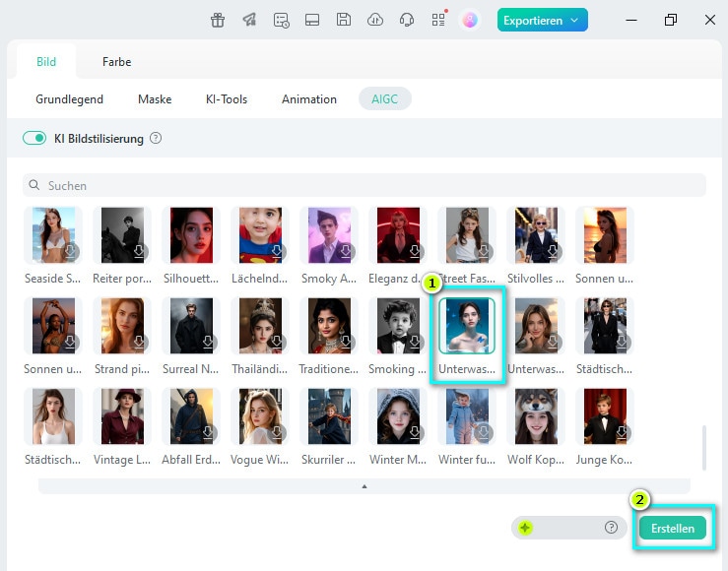
Task: Select the Vintage L... style thumbnail
Action: pyautogui.click(x=122, y=416)
